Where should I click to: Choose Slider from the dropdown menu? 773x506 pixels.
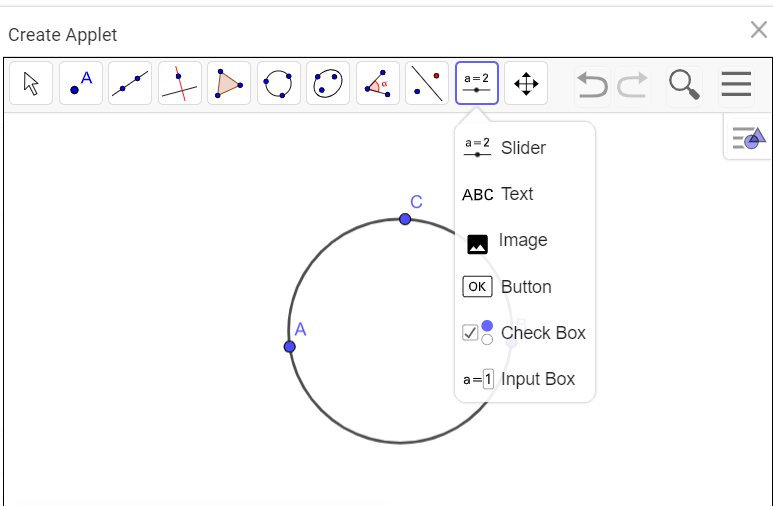point(525,147)
